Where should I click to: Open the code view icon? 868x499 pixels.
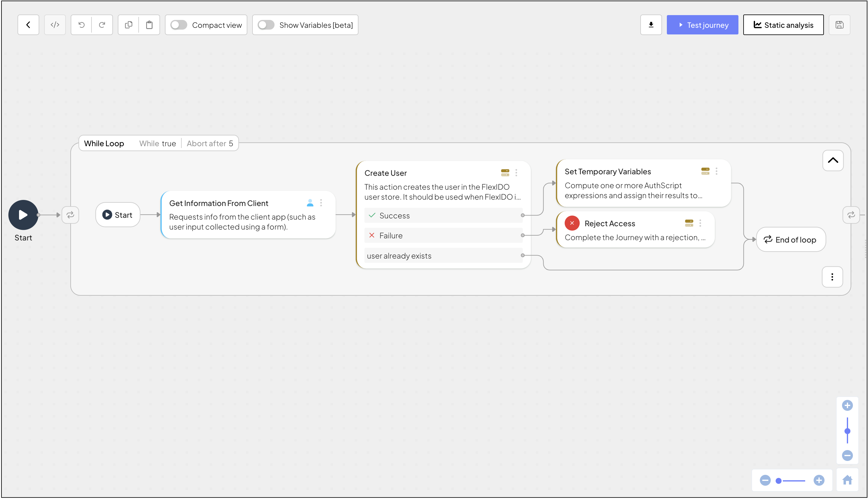tap(55, 25)
